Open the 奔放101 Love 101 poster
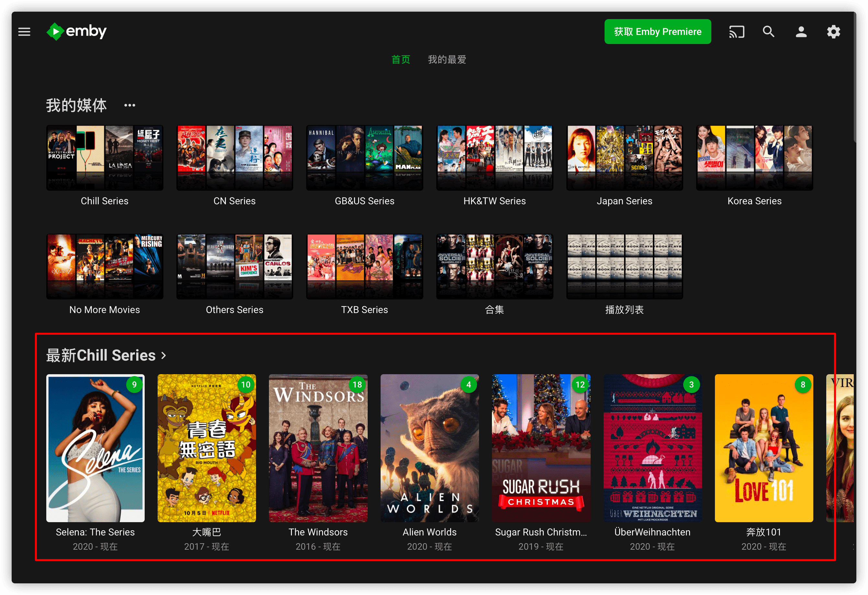Image resolution: width=868 pixels, height=595 pixels. click(763, 448)
